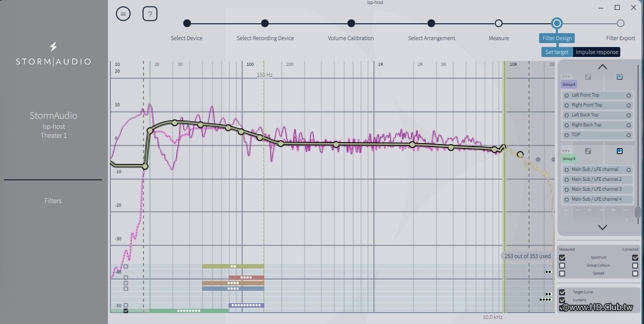Viewport: 644px width, 324px height.
Task: Click the red filter bar
Action: [246, 277]
